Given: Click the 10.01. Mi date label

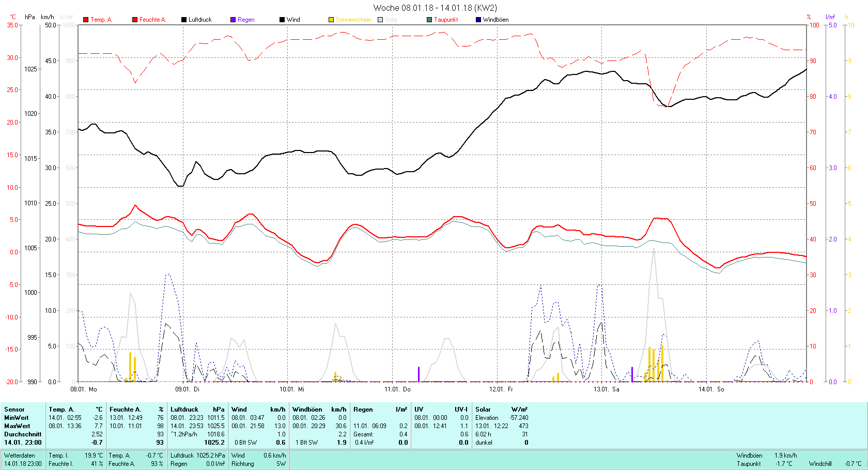Looking at the screenshot, I should (292, 389).
